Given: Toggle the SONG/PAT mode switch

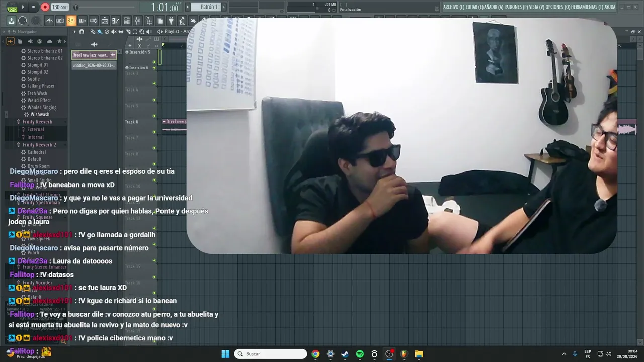Looking at the screenshot, I should coord(12,7).
